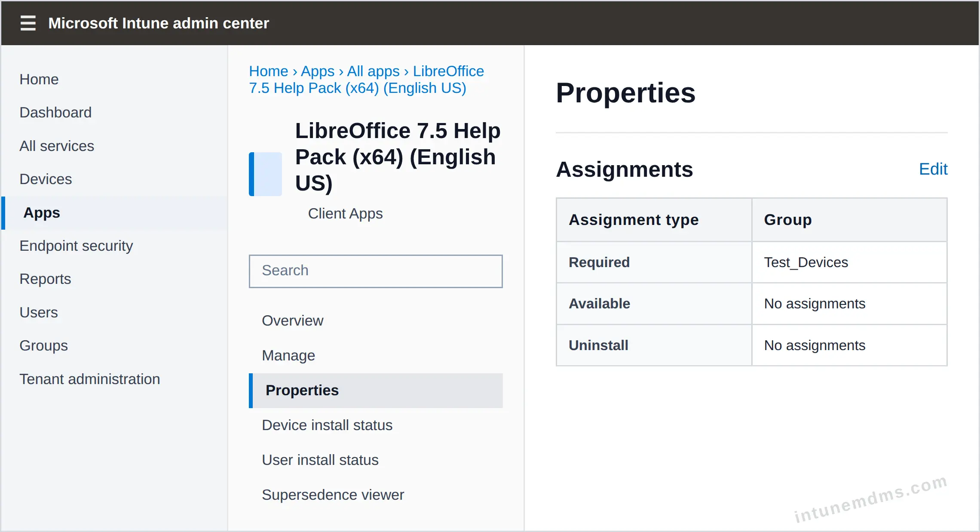Viewport: 980px width, 532px height.
Task: Open User install status page
Action: 320,460
